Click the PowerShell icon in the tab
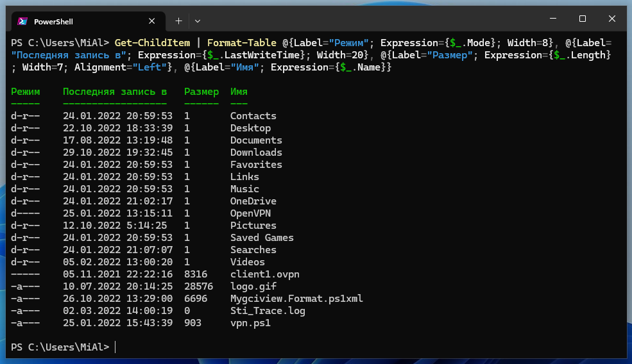 tap(22, 21)
